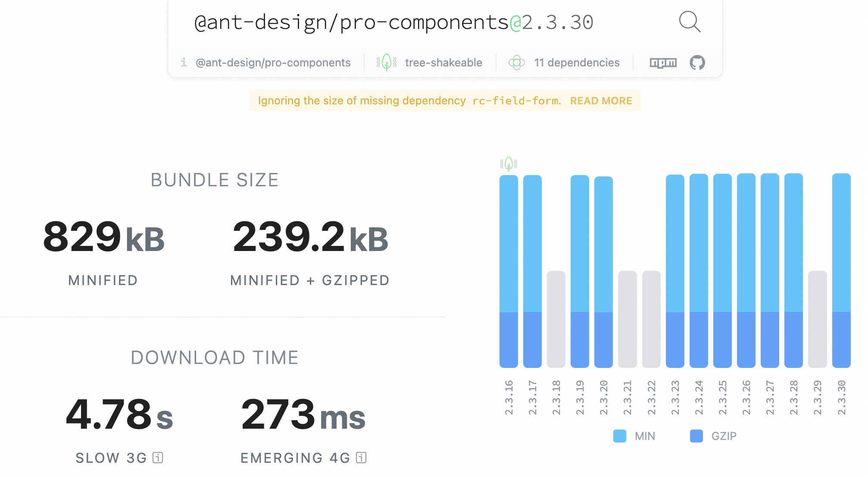Click the search magnifier icon

coord(690,22)
